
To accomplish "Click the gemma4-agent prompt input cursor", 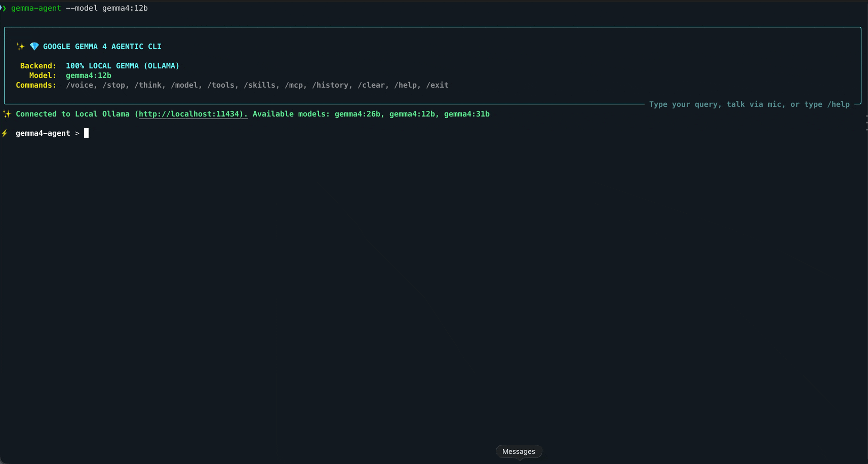I will pyautogui.click(x=86, y=133).
